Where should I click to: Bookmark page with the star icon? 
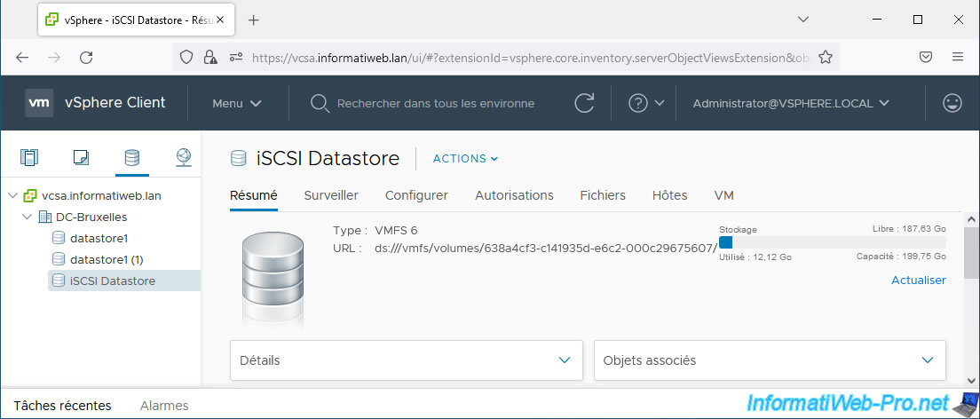point(825,57)
